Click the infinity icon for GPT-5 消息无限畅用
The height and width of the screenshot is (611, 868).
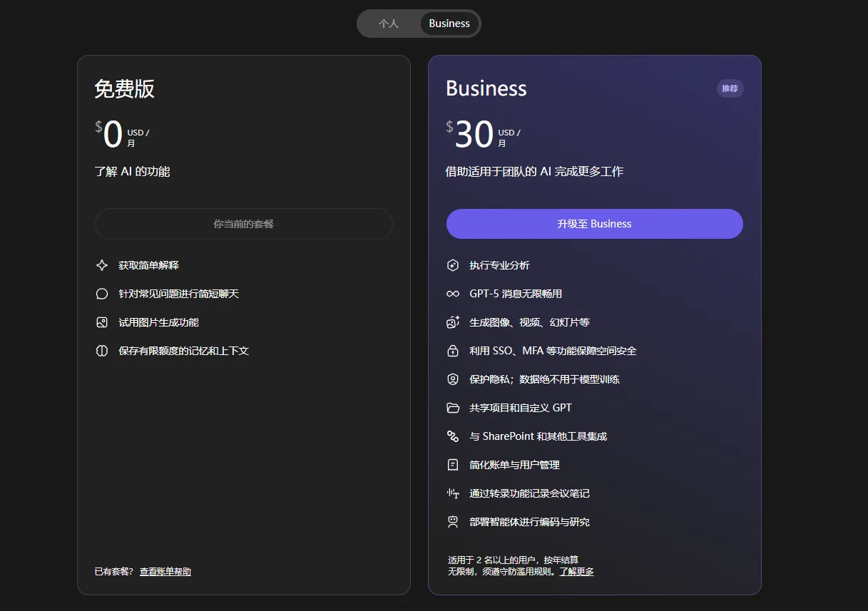pos(453,293)
